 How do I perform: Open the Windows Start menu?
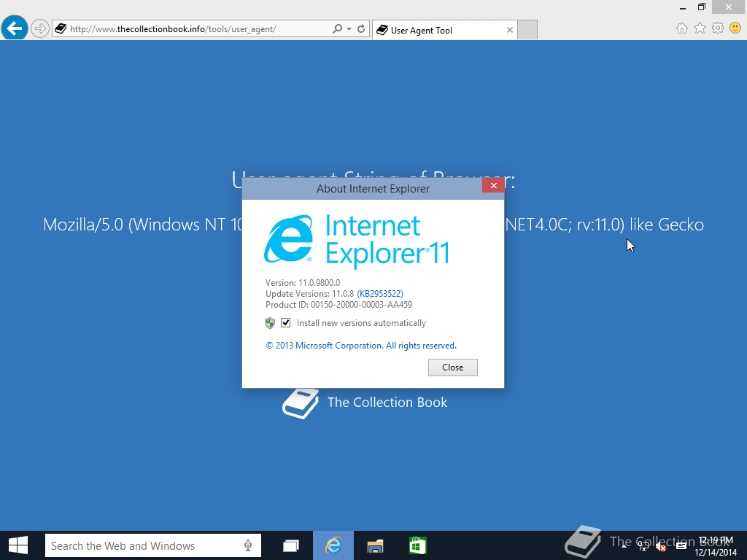[x=18, y=545]
